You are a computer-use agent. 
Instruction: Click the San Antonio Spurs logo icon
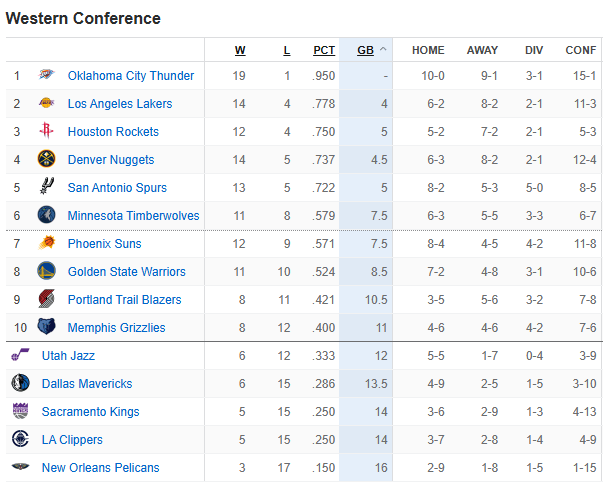coord(47,188)
